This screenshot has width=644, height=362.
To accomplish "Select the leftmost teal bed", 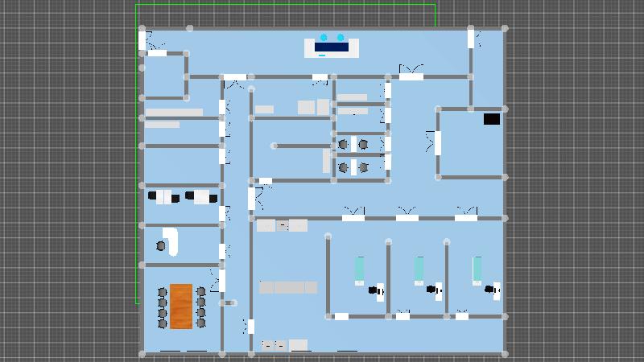I will (x=359, y=269).
